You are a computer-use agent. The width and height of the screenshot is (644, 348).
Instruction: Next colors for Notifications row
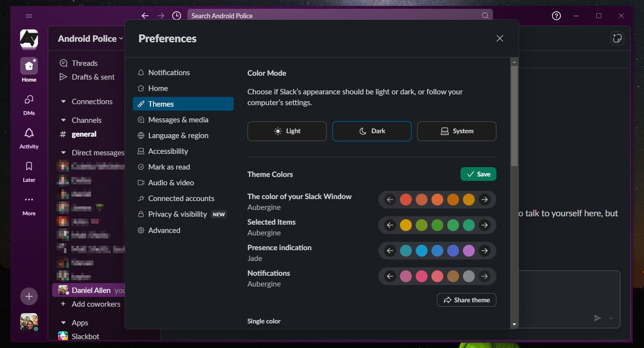click(x=485, y=276)
